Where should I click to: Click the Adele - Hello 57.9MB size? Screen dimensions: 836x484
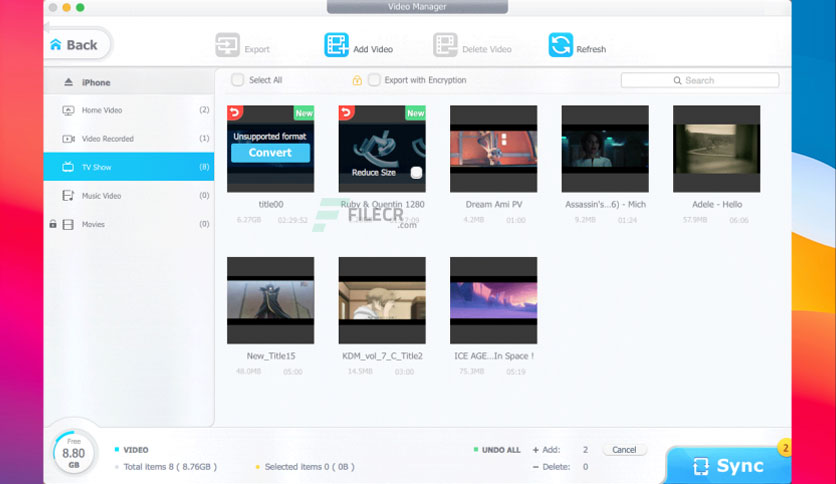coord(695,220)
